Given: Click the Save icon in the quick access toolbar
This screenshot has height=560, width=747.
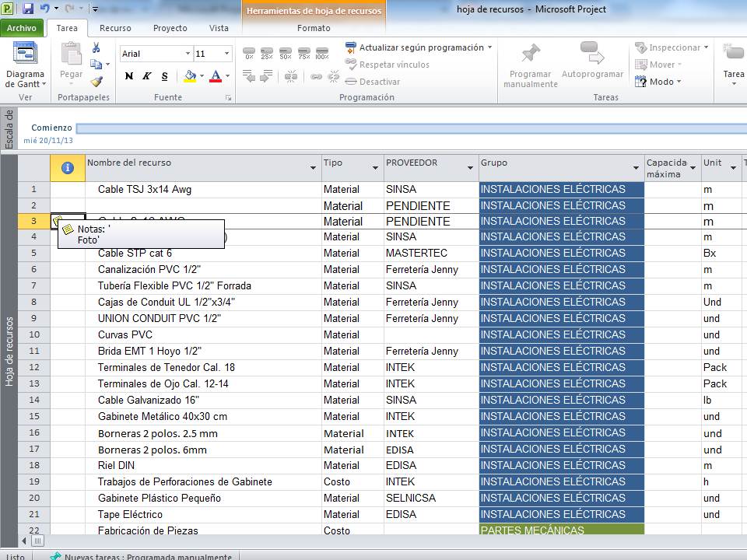Looking at the screenshot, I should [28, 8].
